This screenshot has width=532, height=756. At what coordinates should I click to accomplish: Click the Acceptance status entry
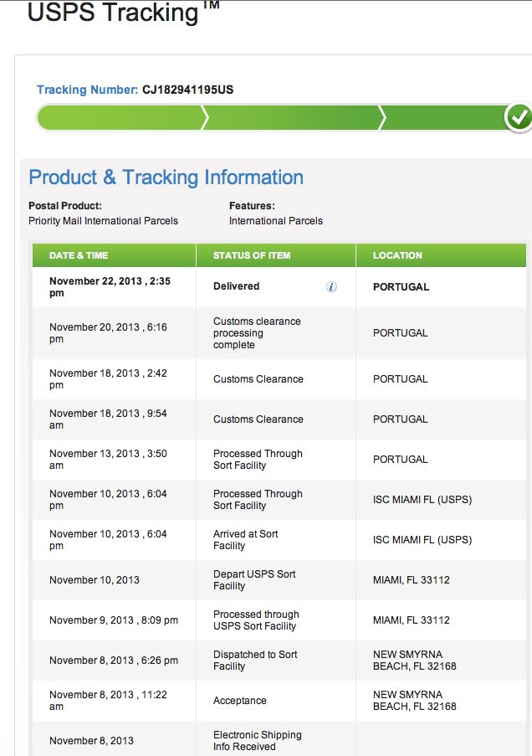239,701
